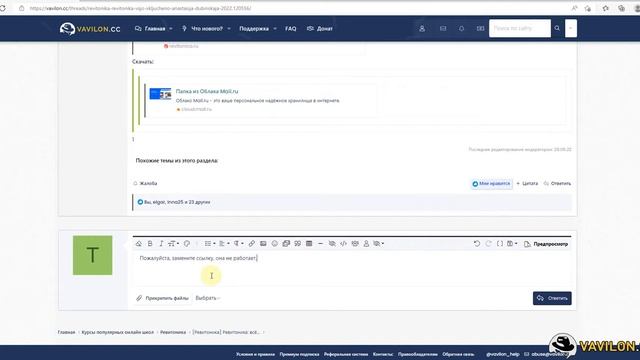Open the smilies picker
This screenshot has width=640, height=360.
point(275,244)
